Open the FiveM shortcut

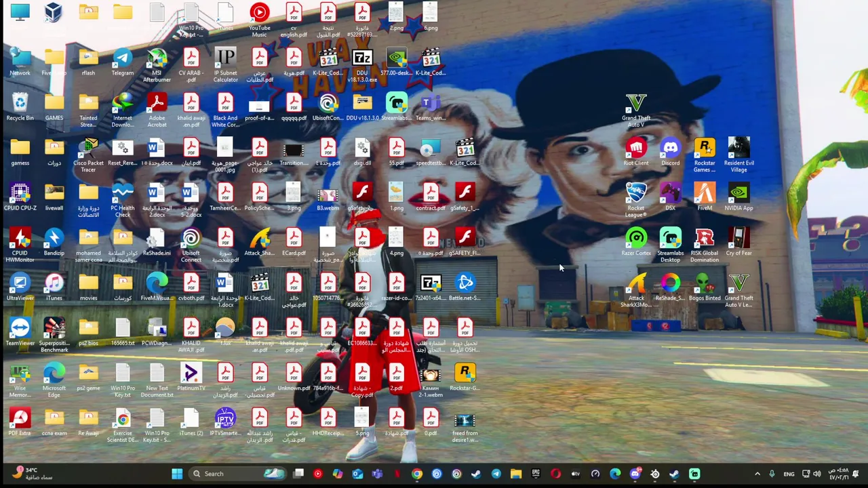704,197
